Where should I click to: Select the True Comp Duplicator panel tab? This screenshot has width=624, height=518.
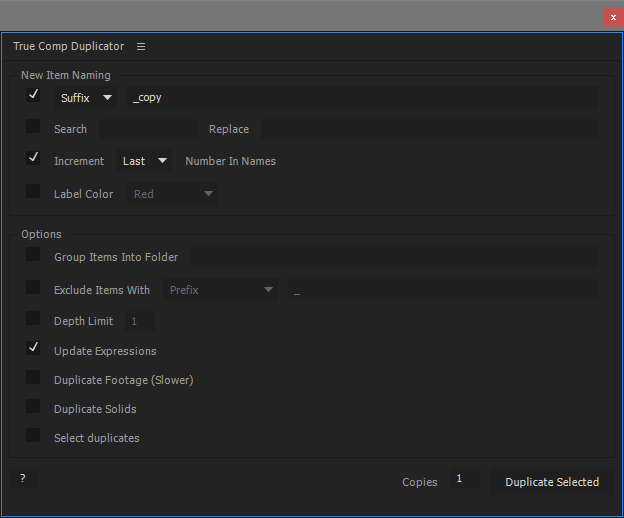click(x=68, y=46)
